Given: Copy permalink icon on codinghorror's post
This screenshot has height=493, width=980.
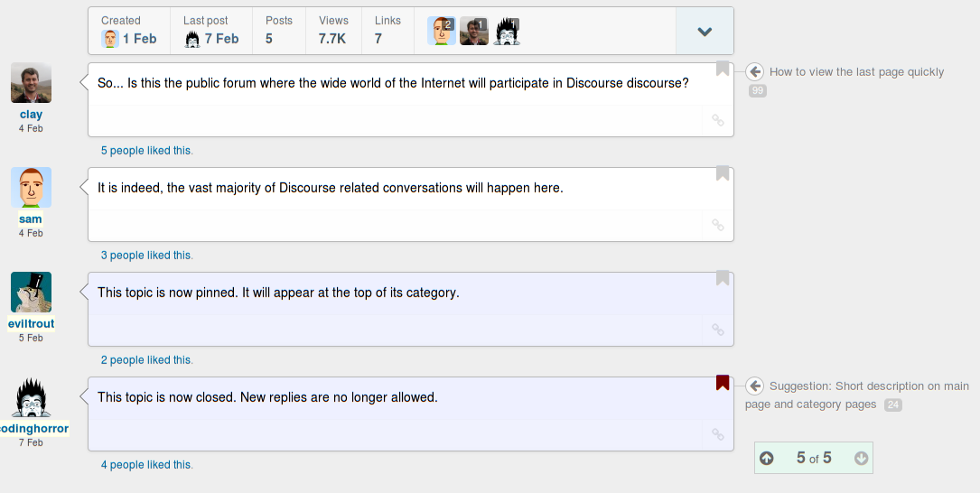Looking at the screenshot, I should [717, 434].
